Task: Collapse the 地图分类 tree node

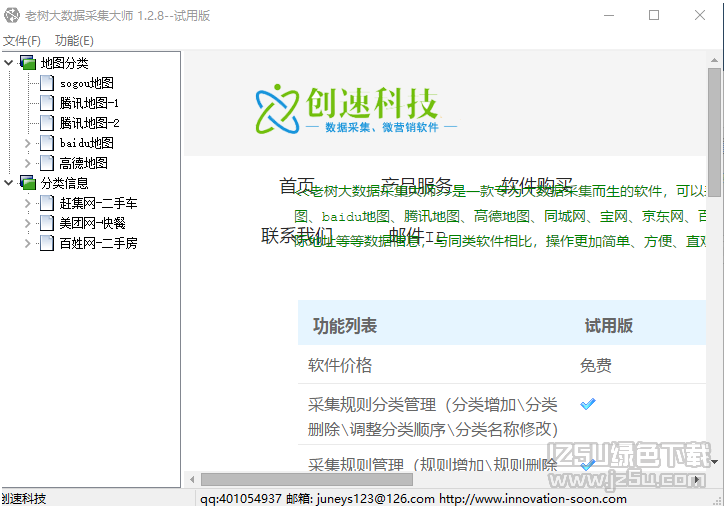Action: [8, 62]
